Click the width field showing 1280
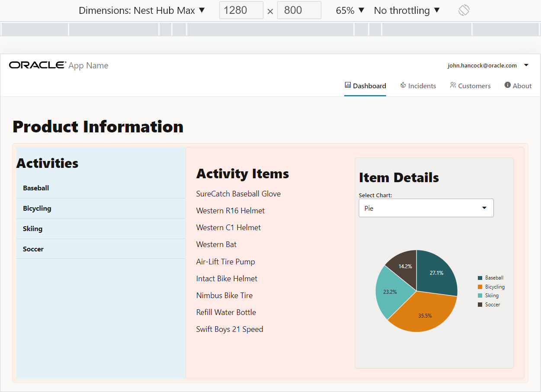Screen dimensions: 541x392 coord(241,10)
